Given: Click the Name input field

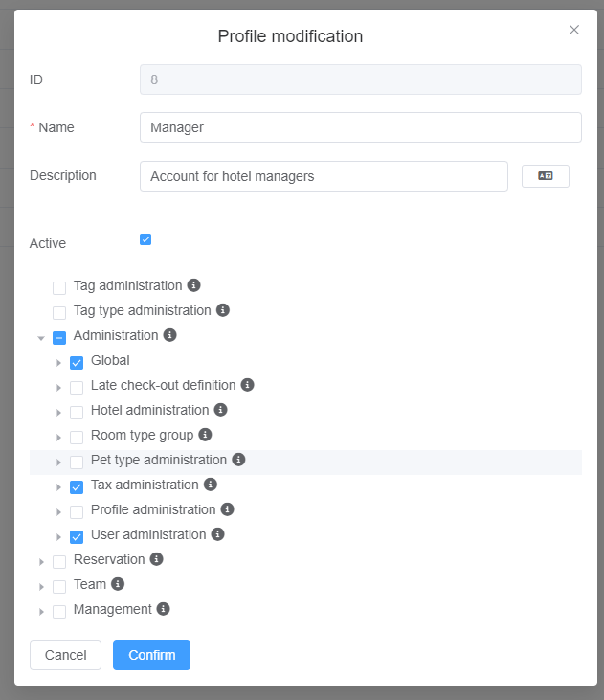Looking at the screenshot, I should 360,127.
